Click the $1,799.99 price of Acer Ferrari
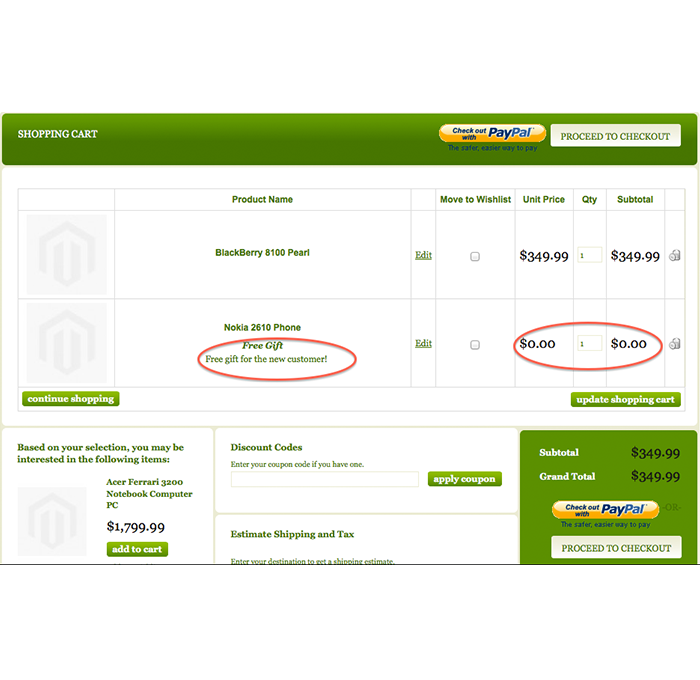This screenshot has height=680, width=700. pyautogui.click(x=136, y=527)
